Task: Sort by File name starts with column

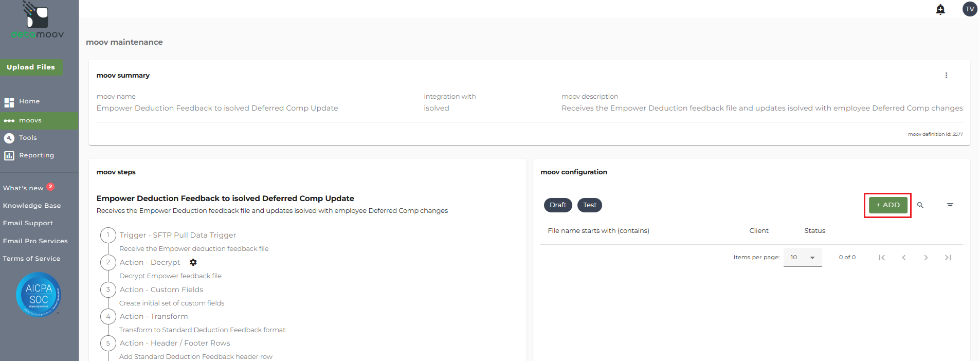Action: tap(598, 231)
